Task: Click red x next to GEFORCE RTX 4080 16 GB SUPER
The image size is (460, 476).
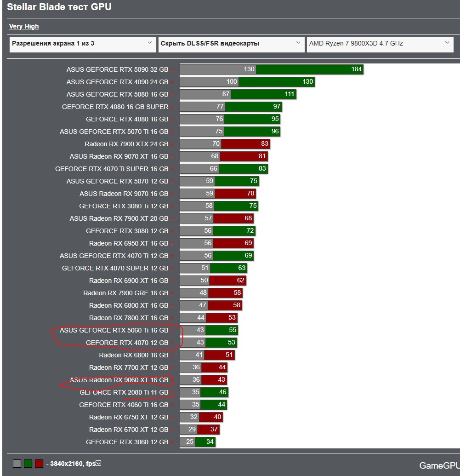Action: 172,107
